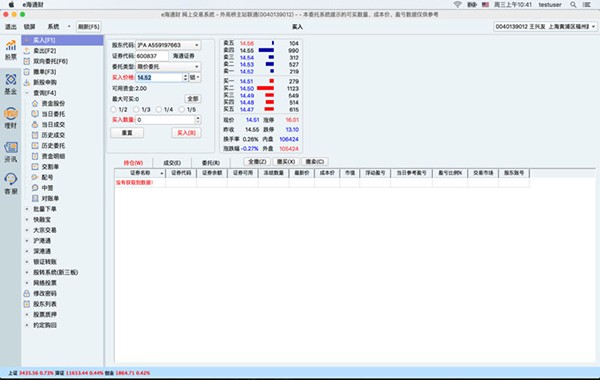600x380 pixels.
Task: Switch to the 持仓(W) holdings tab
Action: pyautogui.click(x=133, y=163)
